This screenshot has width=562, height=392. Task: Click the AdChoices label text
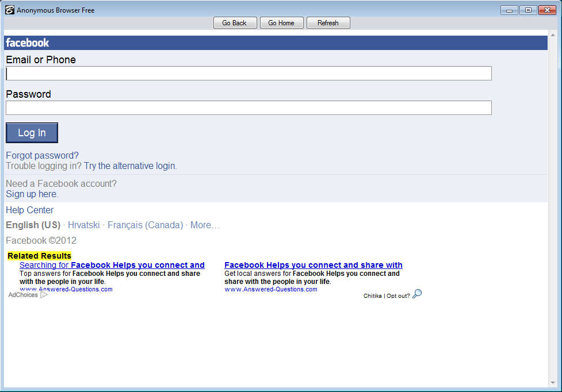tap(23, 295)
